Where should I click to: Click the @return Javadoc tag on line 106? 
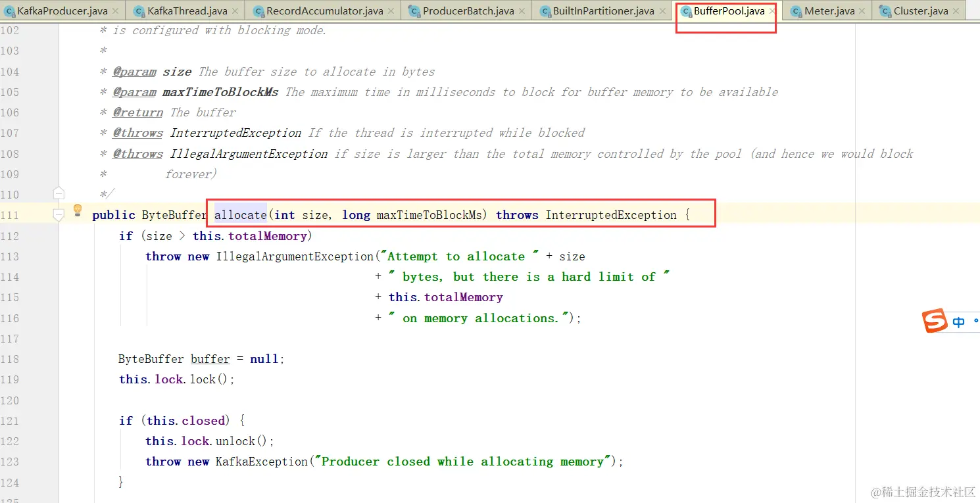pyautogui.click(x=137, y=112)
